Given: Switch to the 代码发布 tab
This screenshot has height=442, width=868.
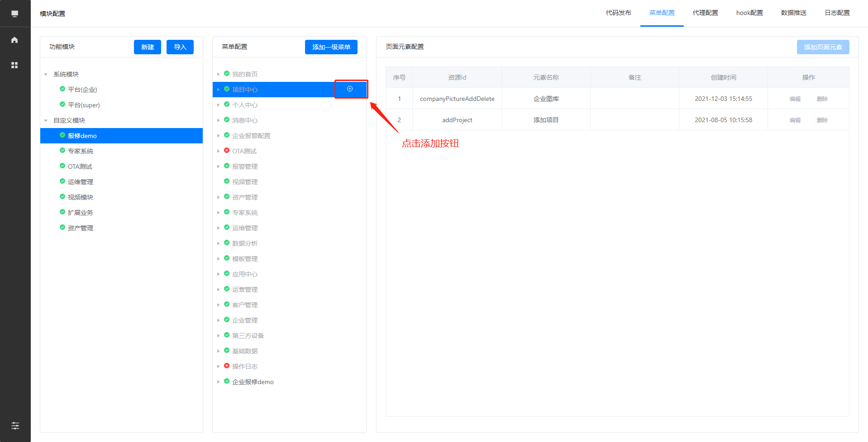Looking at the screenshot, I should (x=618, y=13).
